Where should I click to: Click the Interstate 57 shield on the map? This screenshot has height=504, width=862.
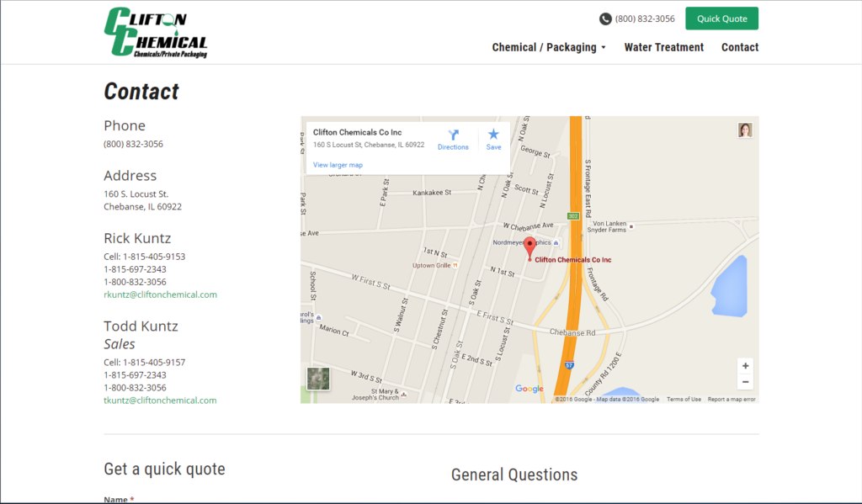tap(570, 365)
